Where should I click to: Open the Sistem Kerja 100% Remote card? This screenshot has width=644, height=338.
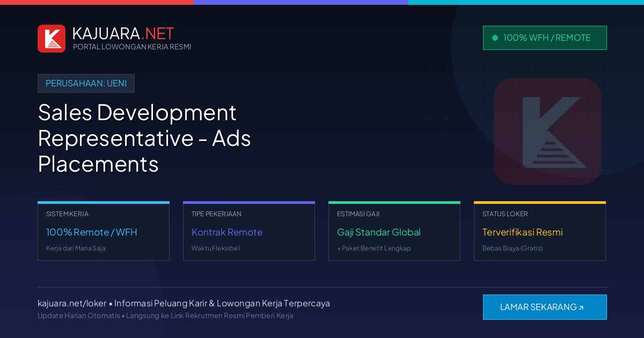point(104,231)
